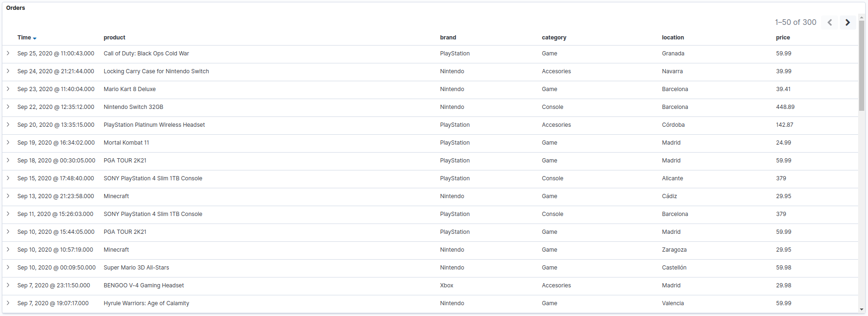Click the brand column header
The height and width of the screenshot is (316, 868).
click(x=448, y=38)
